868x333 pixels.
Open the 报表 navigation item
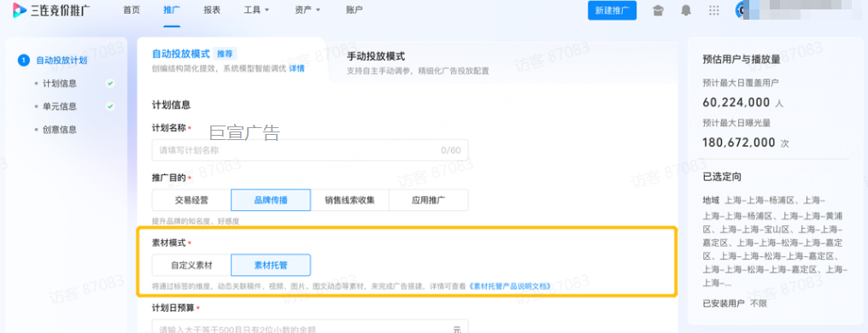pos(212,10)
